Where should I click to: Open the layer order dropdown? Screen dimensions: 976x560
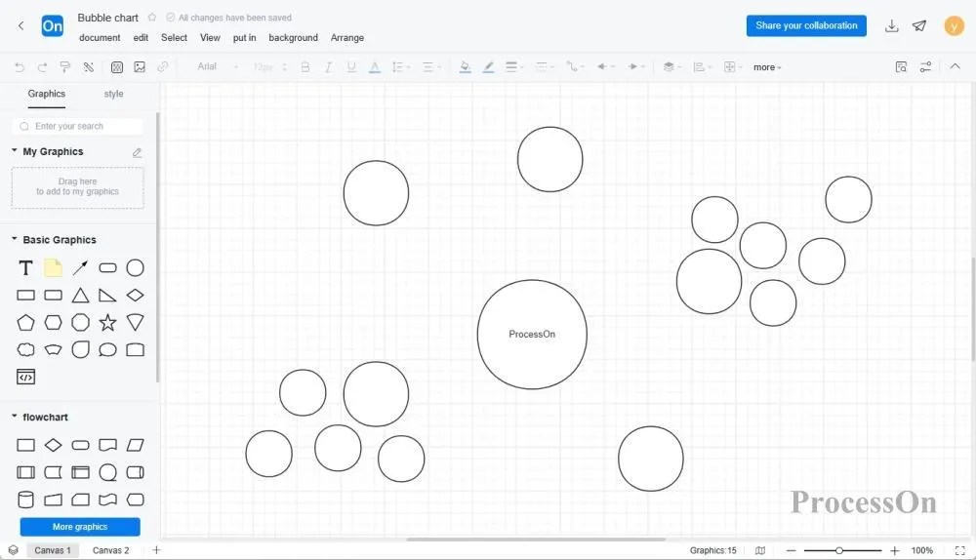[671, 67]
